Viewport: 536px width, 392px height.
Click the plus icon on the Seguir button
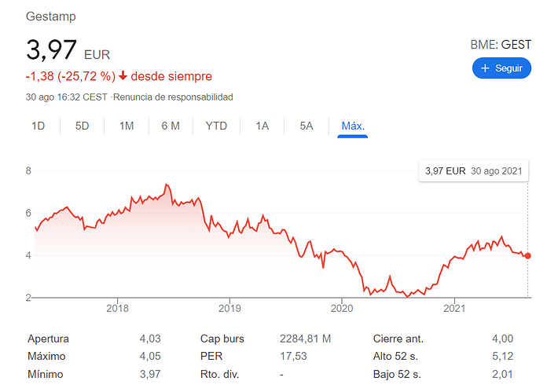485,68
